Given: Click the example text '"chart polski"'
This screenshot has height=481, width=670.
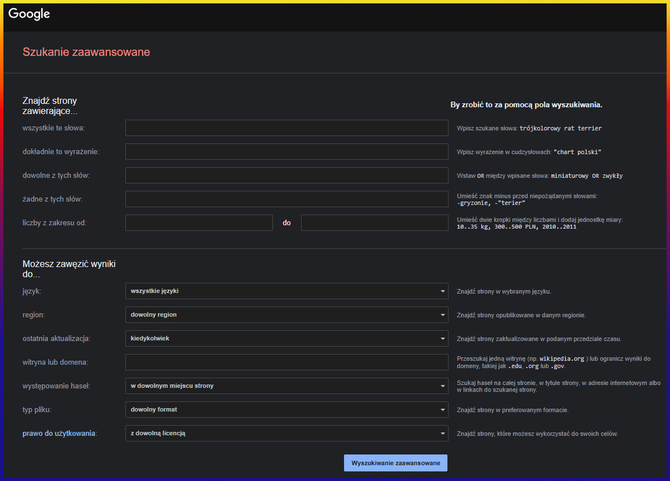Looking at the screenshot, I should click(577, 152).
